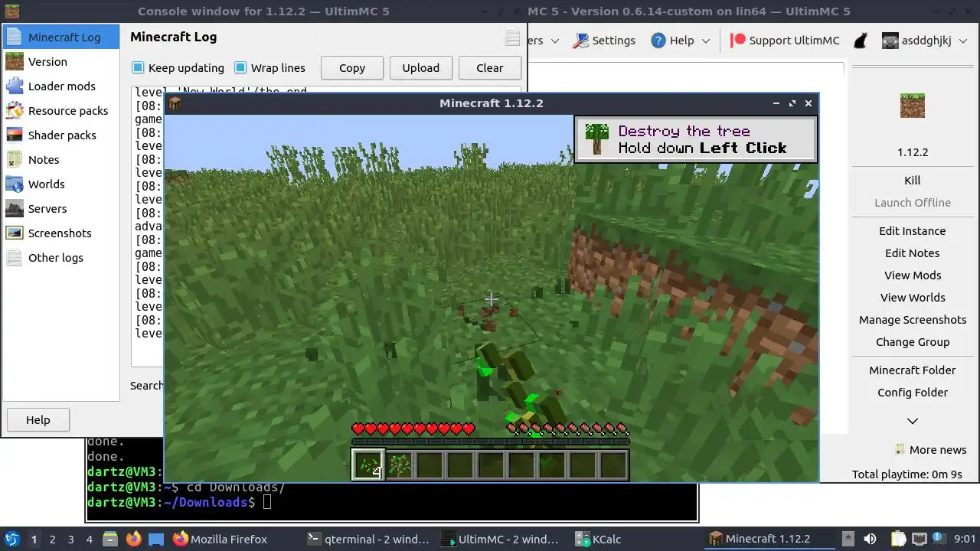Screen dimensions: 980x551
Task: Click Edit Instance in the right panel
Action: tap(913, 231)
